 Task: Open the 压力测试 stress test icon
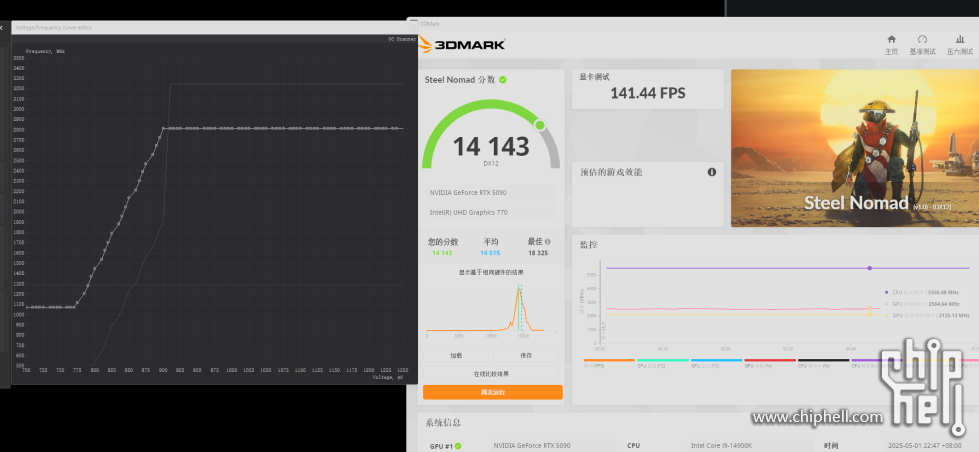(x=960, y=45)
